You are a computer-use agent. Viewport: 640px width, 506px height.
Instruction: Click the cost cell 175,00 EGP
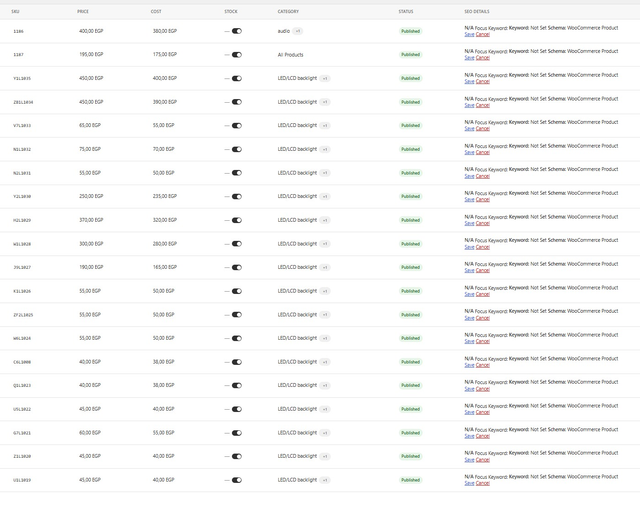[x=165, y=54]
